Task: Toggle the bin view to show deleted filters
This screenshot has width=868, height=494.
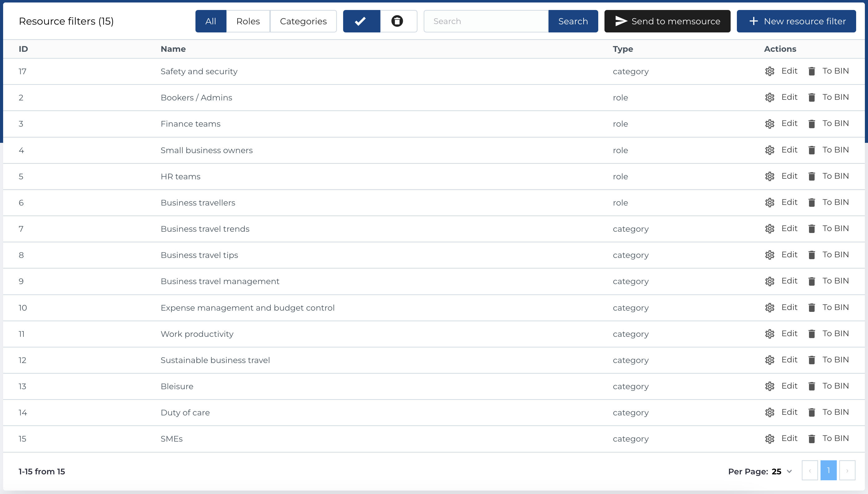Action: [x=397, y=21]
